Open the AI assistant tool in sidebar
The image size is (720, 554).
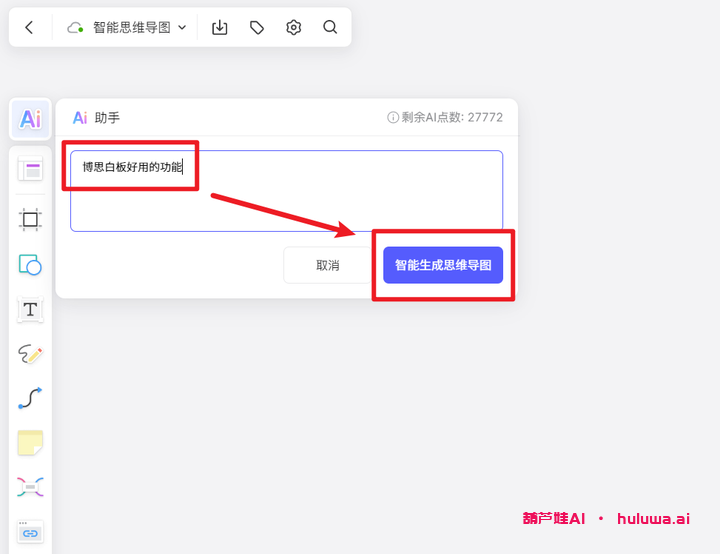coord(30,120)
